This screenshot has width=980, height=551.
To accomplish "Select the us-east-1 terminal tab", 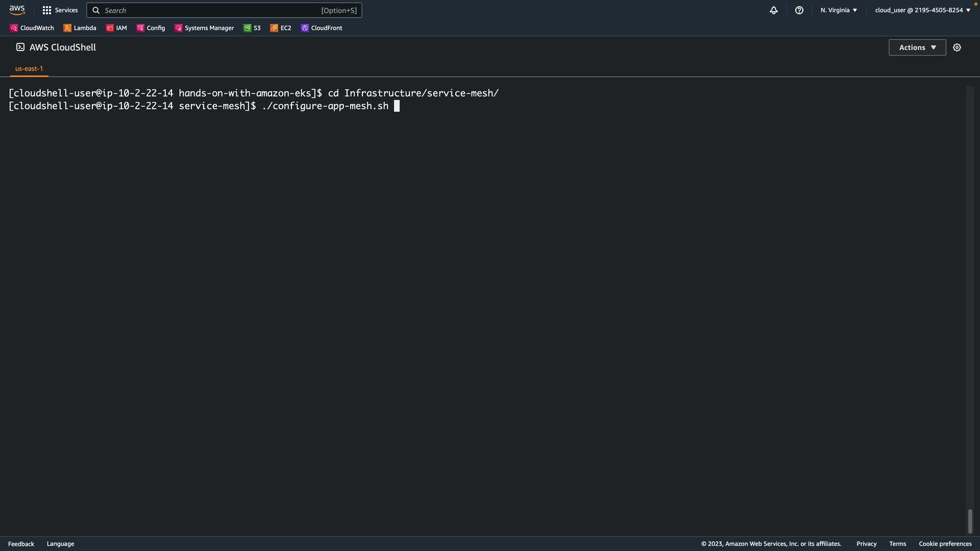I will [x=29, y=68].
